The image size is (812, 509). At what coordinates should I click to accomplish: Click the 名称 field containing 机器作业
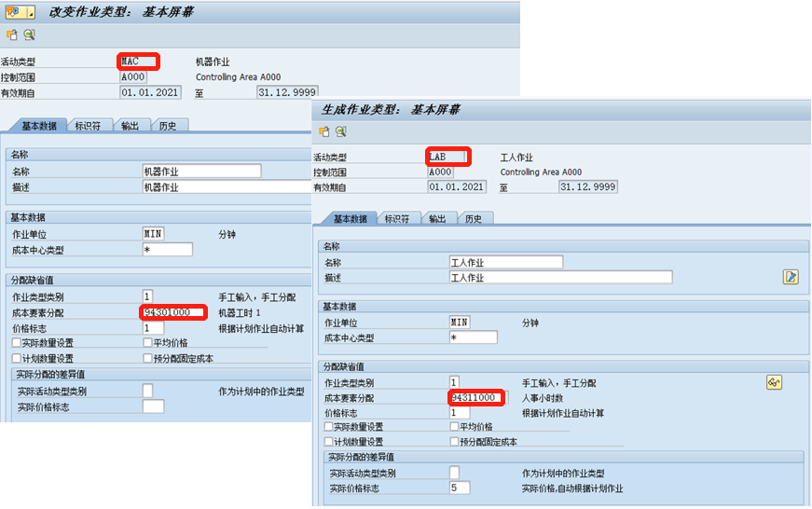[201, 172]
